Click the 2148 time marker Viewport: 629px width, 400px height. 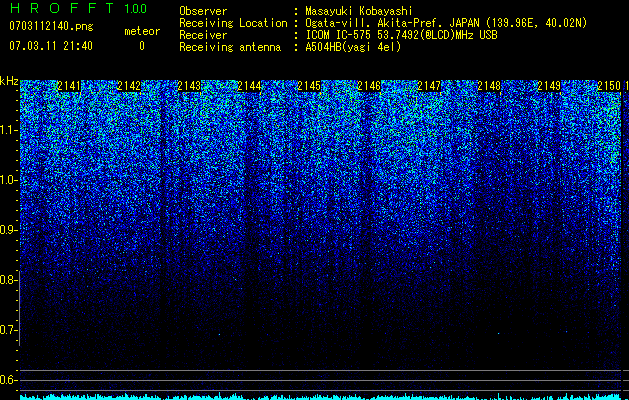[489, 86]
